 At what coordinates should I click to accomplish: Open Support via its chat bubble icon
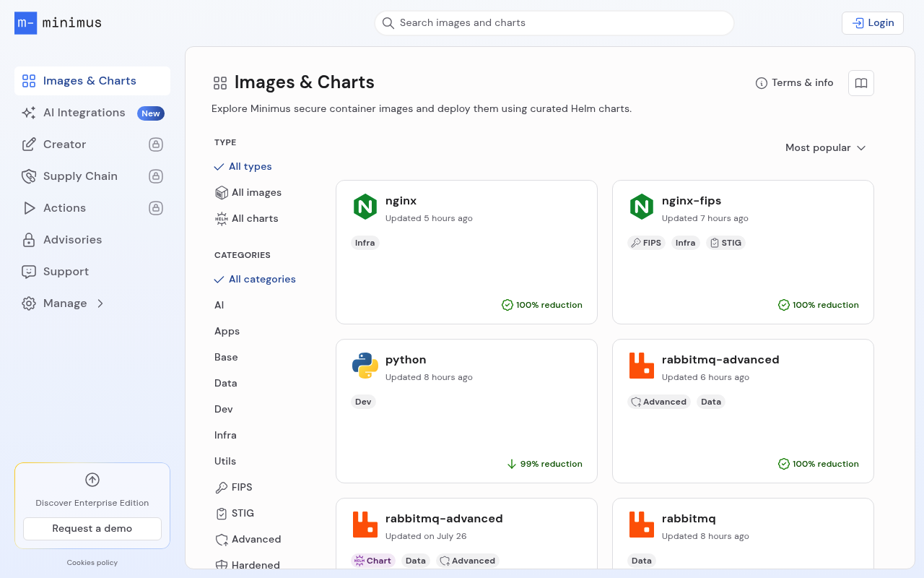click(x=29, y=272)
